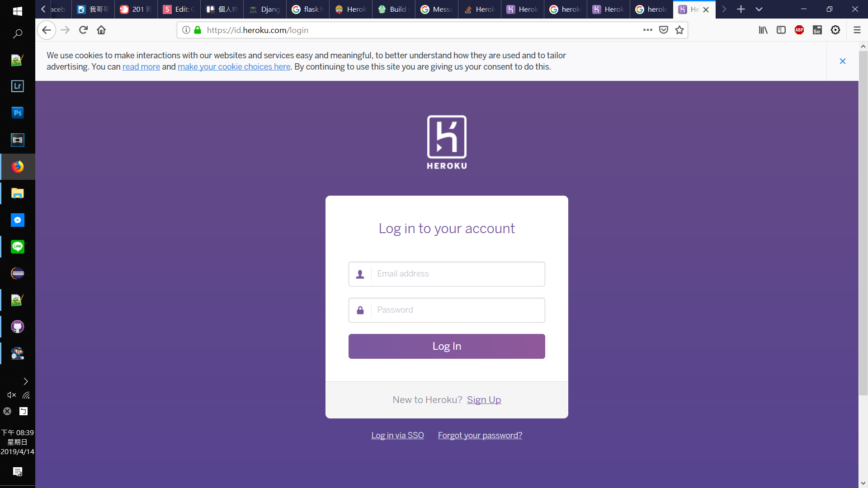Bookmark this page with star icon
Image resolution: width=868 pixels, height=488 pixels.
pos(679,30)
